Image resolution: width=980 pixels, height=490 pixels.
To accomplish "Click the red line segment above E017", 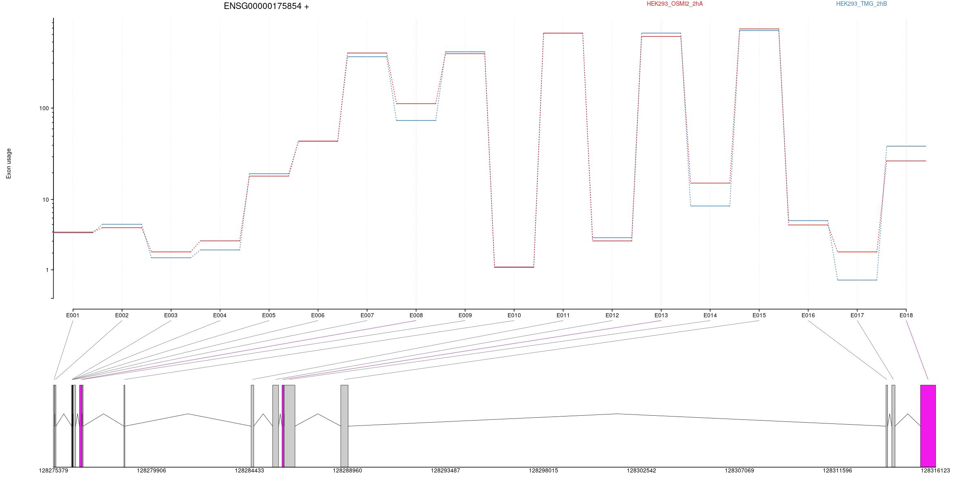I will (857, 252).
